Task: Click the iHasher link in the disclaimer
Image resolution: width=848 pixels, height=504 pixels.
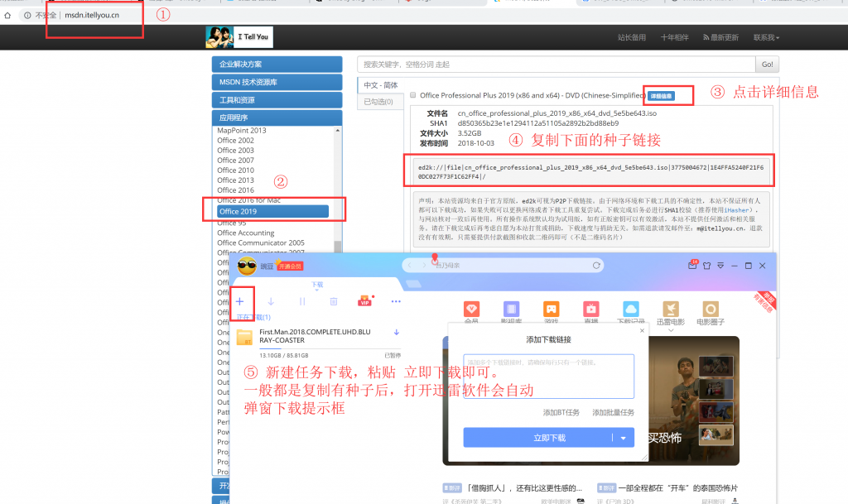Action: click(x=736, y=210)
